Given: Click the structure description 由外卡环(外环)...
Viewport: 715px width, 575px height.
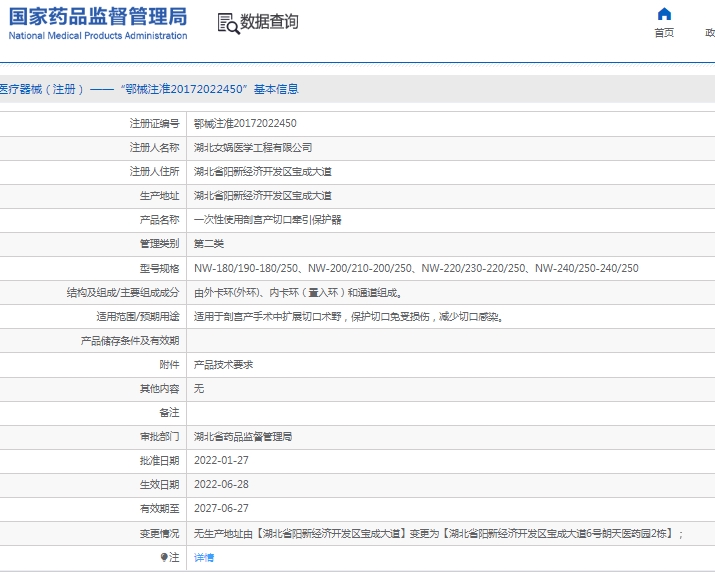Looking at the screenshot, I should [298, 292].
